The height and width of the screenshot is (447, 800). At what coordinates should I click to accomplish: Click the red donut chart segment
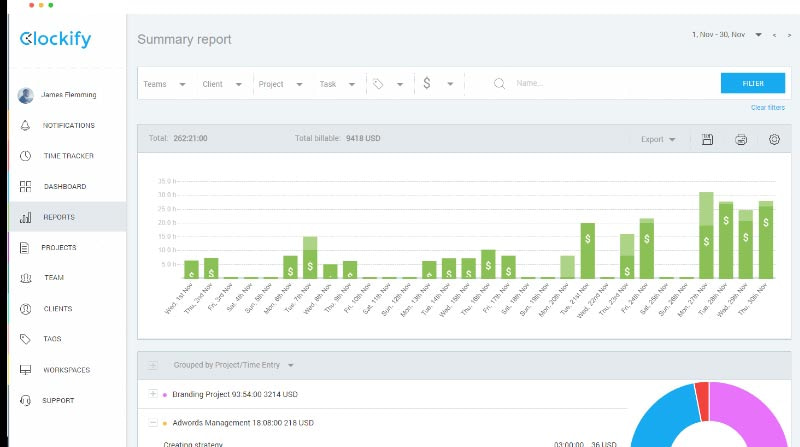pos(703,401)
